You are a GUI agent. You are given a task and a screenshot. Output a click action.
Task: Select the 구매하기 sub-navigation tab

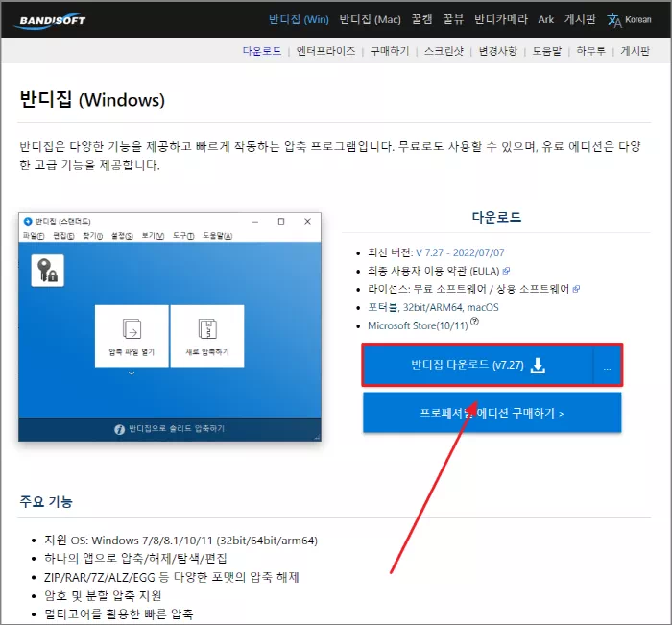(x=390, y=51)
